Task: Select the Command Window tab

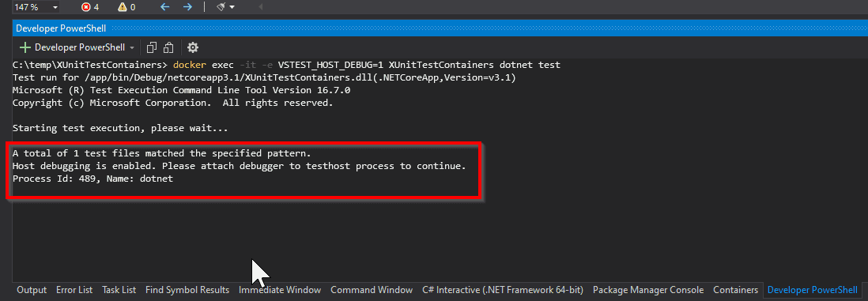Action: (372, 290)
